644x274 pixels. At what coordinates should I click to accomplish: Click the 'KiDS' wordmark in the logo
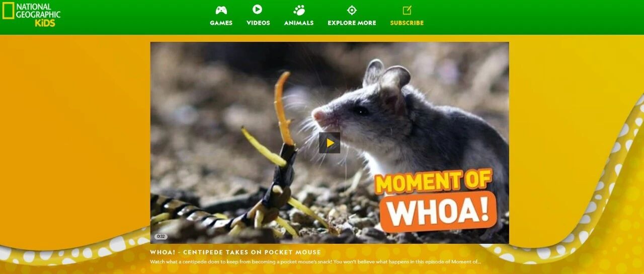click(45, 23)
